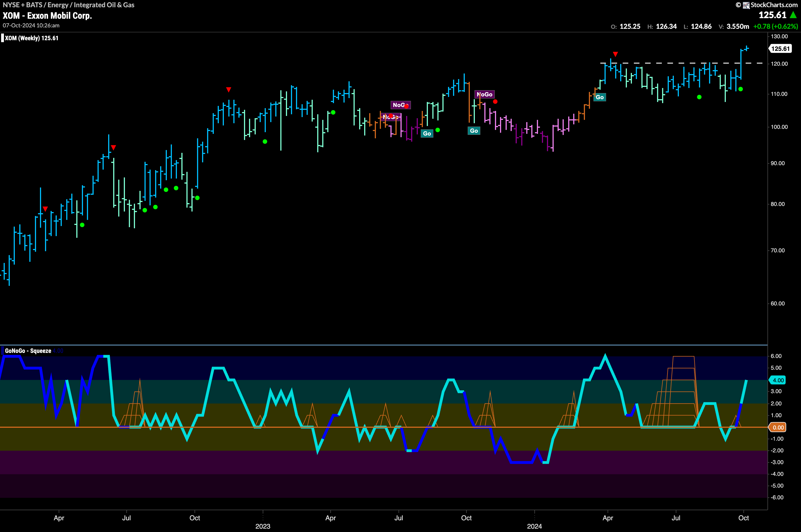Click the Volume value 3.550m
The image size is (801, 532).
click(x=738, y=27)
